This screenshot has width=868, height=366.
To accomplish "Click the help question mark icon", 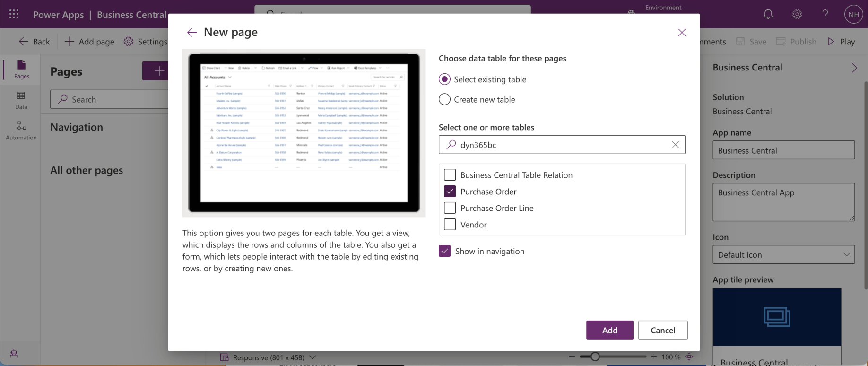I will pos(825,15).
